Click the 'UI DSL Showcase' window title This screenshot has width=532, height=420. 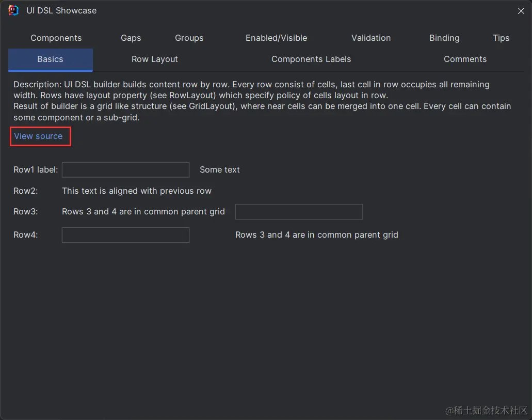point(61,11)
